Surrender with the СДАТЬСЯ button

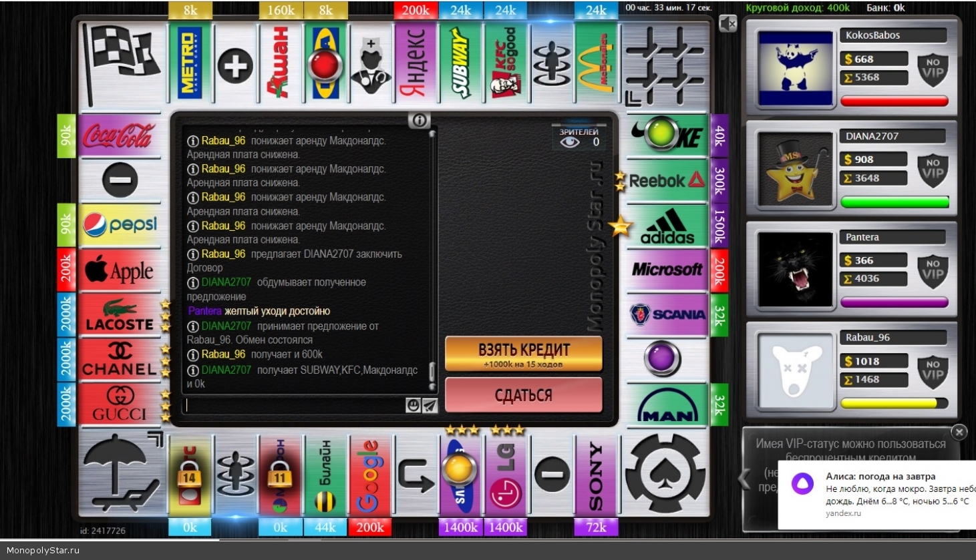click(x=524, y=395)
